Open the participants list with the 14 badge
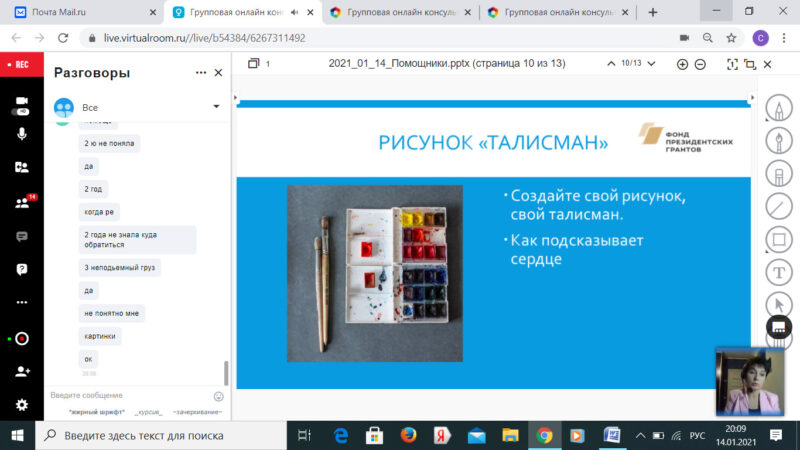800x450 pixels. 23,202
